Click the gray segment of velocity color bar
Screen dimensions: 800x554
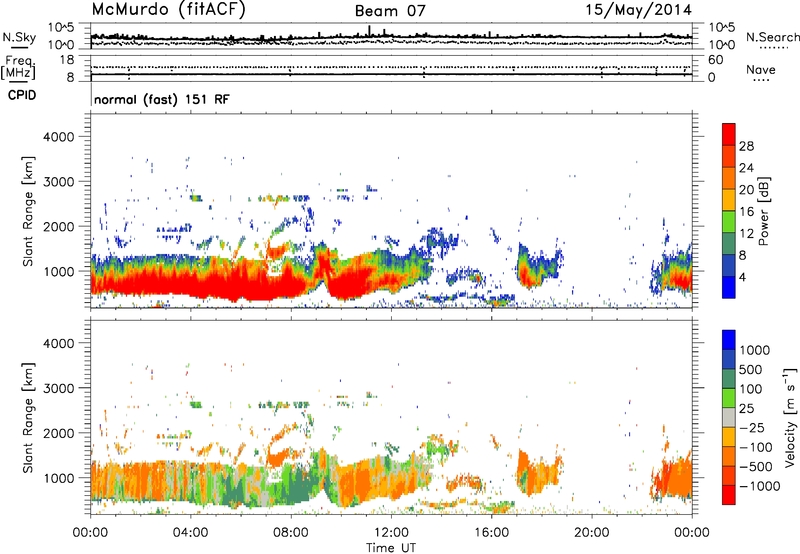pos(729,417)
